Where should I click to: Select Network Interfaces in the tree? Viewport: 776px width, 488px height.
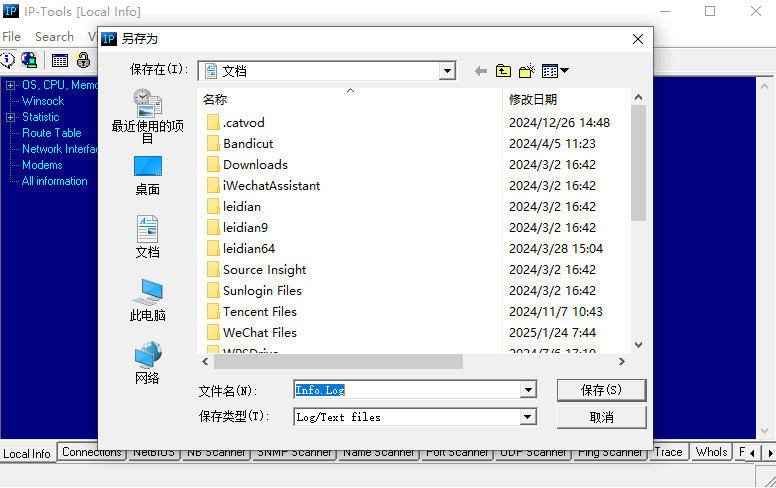click(x=60, y=149)
